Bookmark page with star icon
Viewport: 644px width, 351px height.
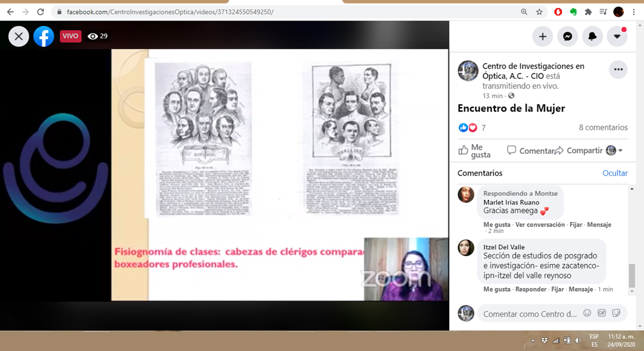tap(539, 12)
